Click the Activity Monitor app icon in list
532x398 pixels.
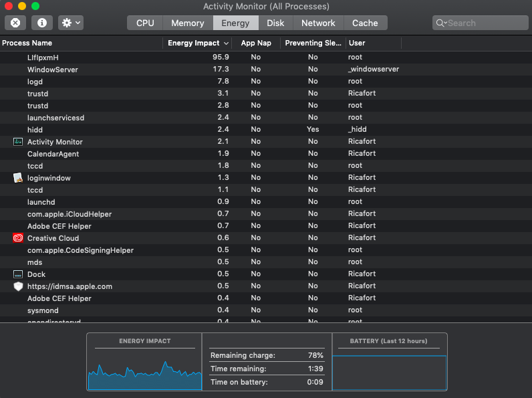coord(18,142)
